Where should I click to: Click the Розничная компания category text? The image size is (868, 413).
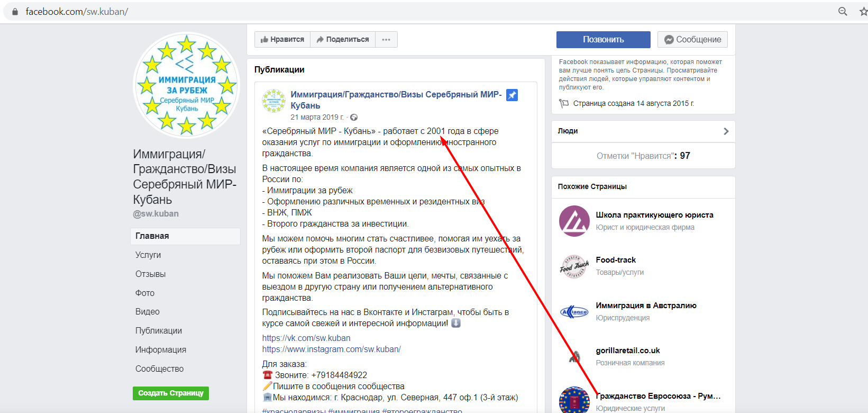[630, 363]
